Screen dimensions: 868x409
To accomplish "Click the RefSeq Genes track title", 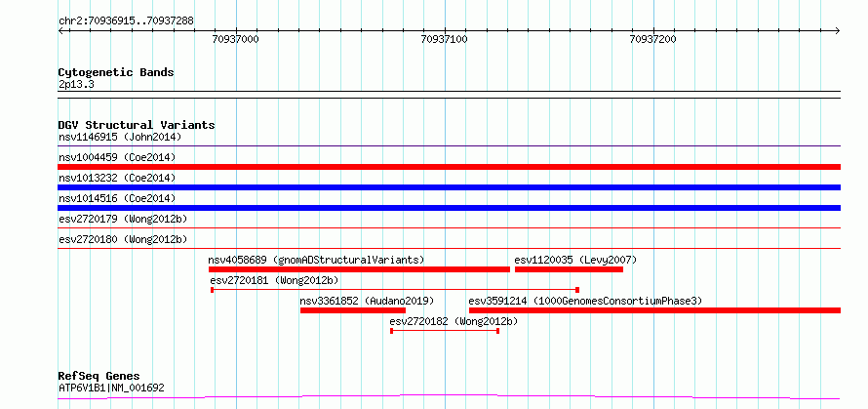I will 99,377.
